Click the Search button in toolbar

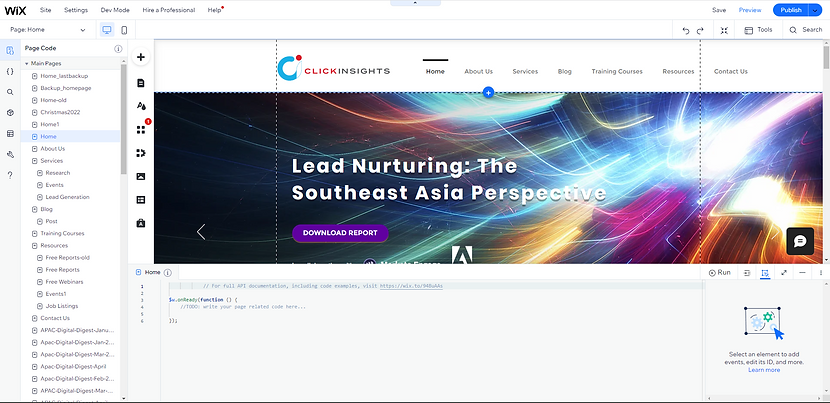point(806,30)
